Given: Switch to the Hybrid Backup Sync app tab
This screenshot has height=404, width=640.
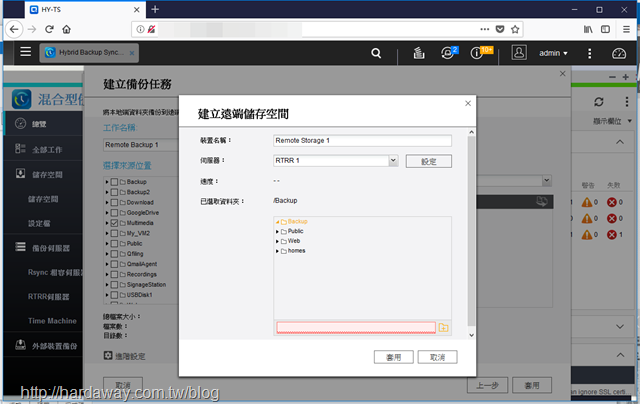Looking at the screenshot, I should [x=89, y=53].
